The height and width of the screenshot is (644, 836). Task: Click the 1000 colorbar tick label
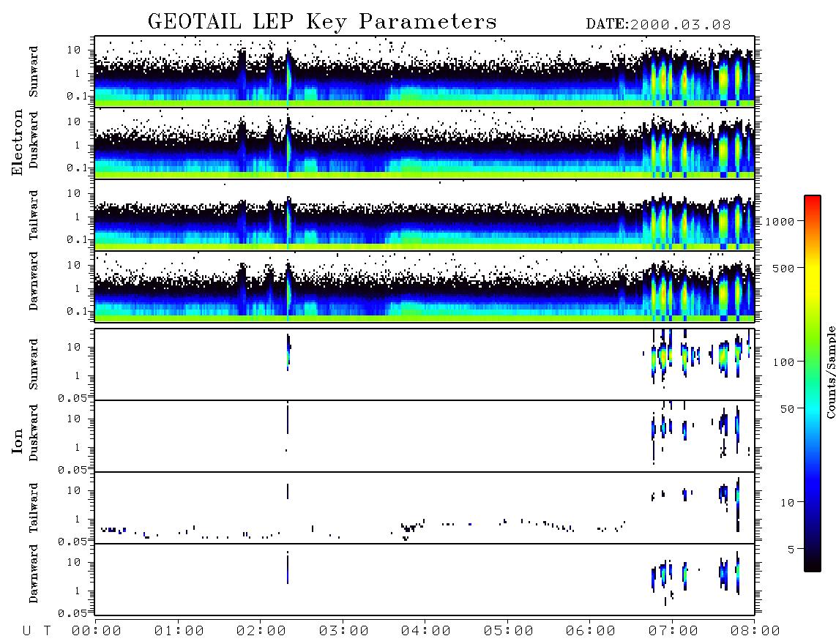(780, 221)
